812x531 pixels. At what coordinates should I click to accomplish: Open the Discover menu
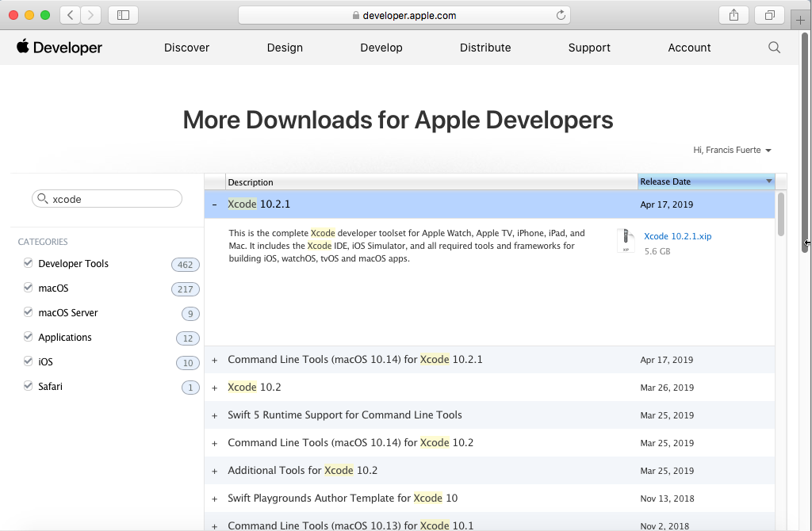(186, 48)
